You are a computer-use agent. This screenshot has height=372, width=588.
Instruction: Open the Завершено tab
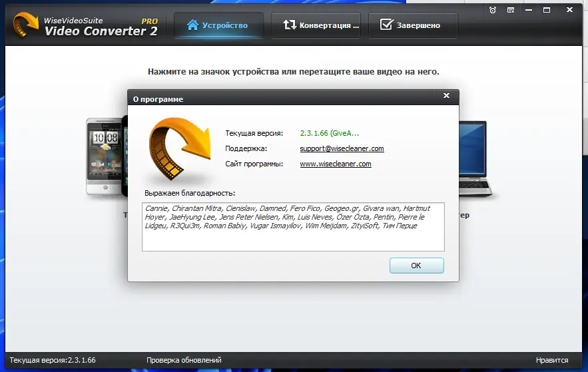pos(413,25)
